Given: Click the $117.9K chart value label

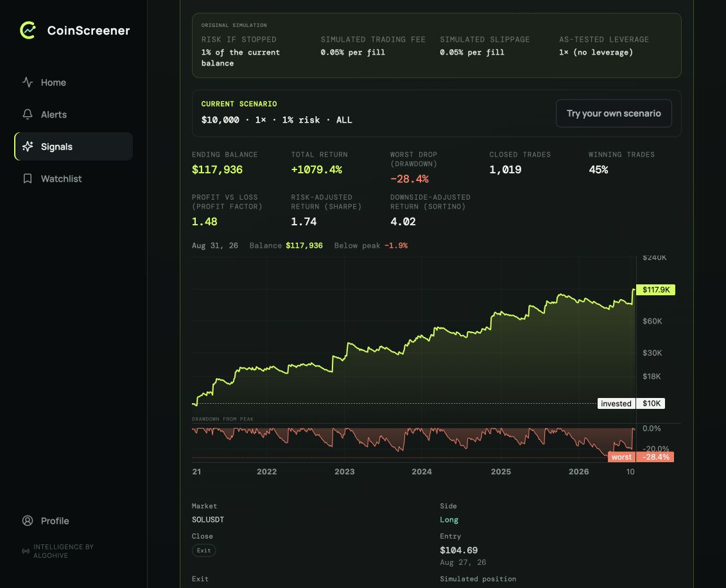Looking at the screenshot, I should pos(655,290).
